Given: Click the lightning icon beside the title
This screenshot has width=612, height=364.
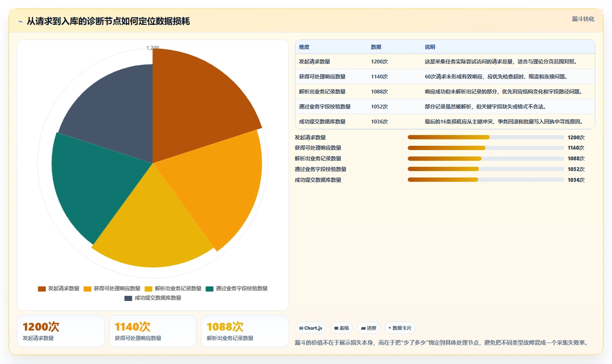Looking at the screenshot, I should (x=20, y=21).
